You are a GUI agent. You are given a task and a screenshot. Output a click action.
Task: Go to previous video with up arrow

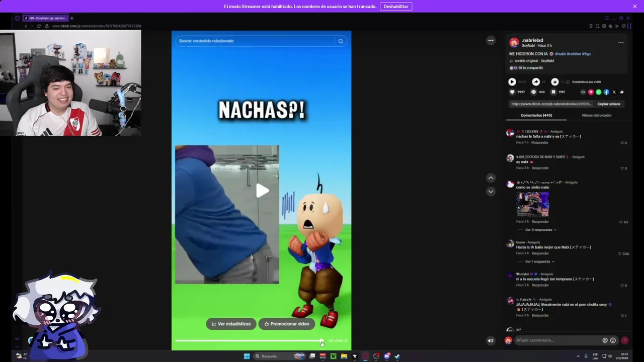point(491,177)
